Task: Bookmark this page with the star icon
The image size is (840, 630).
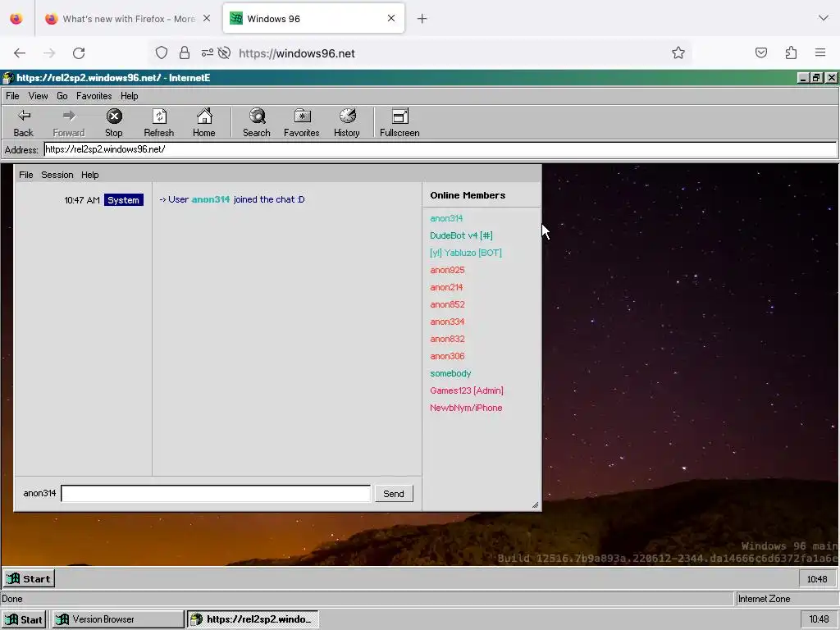Action: 678,52
